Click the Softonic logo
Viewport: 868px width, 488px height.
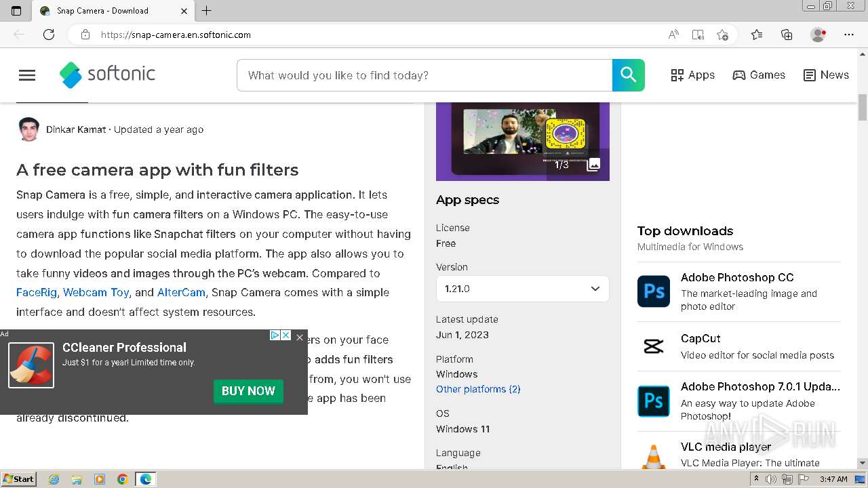(107, 75)
